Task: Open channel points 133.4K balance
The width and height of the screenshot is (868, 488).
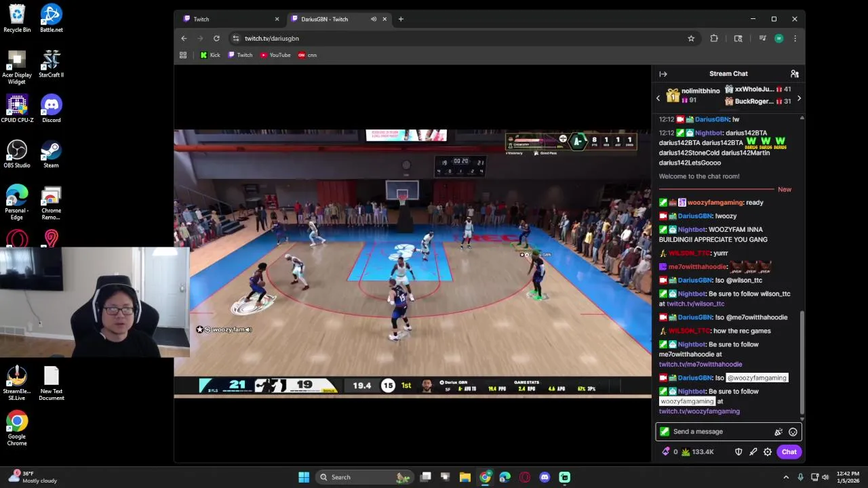Action: coord(697,452)
